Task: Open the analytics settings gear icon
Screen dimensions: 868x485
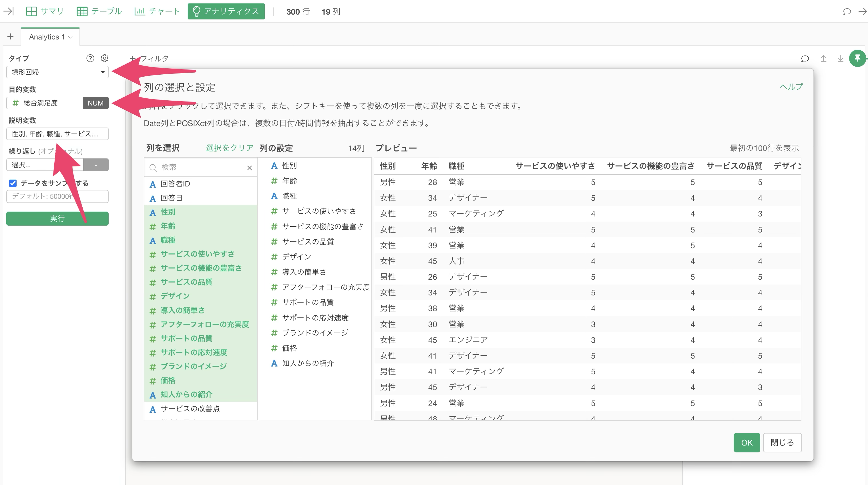Action: [104, 58]
